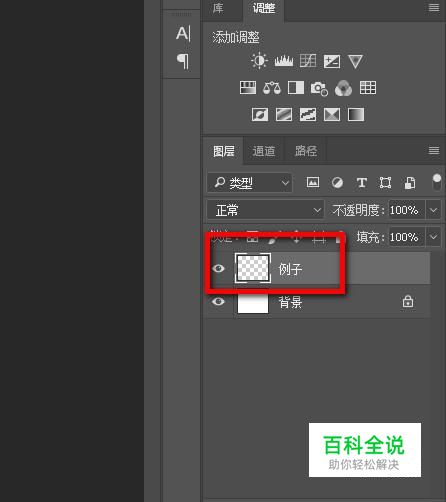Open the 类型 filter type dropdown
The height and width of the screenshot is (502, 446).
coord(250,183)
